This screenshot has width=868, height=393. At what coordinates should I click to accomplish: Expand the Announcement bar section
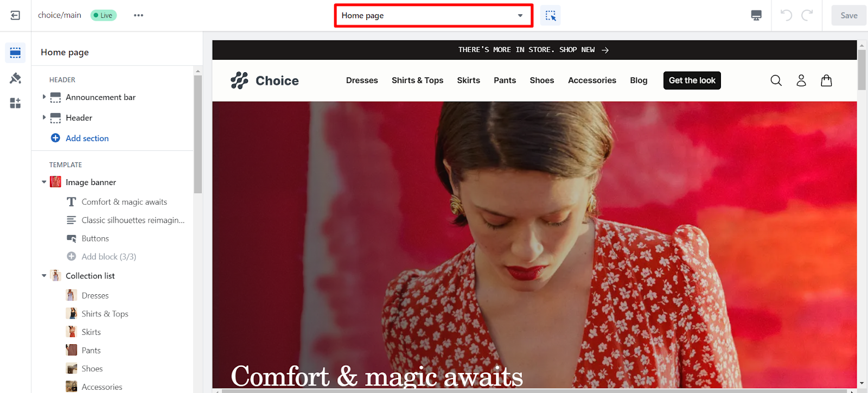(x=44, y=97)
